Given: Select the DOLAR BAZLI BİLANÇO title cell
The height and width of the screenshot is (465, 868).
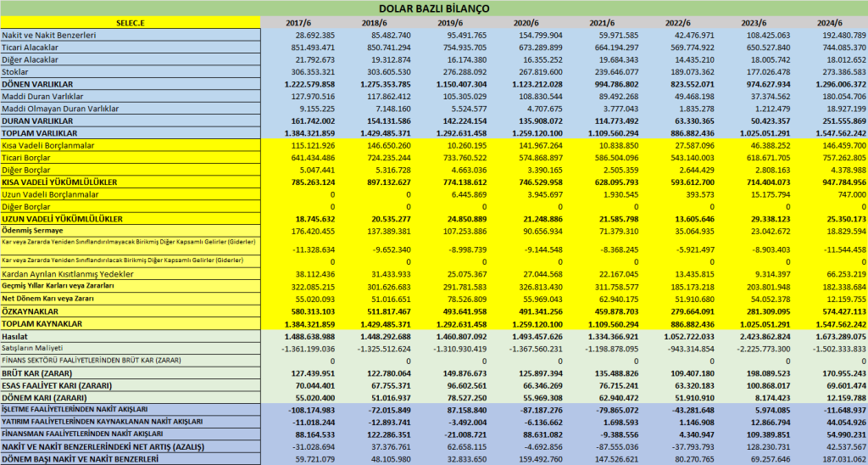Looking at the screenshot, I should click(434, 8).
